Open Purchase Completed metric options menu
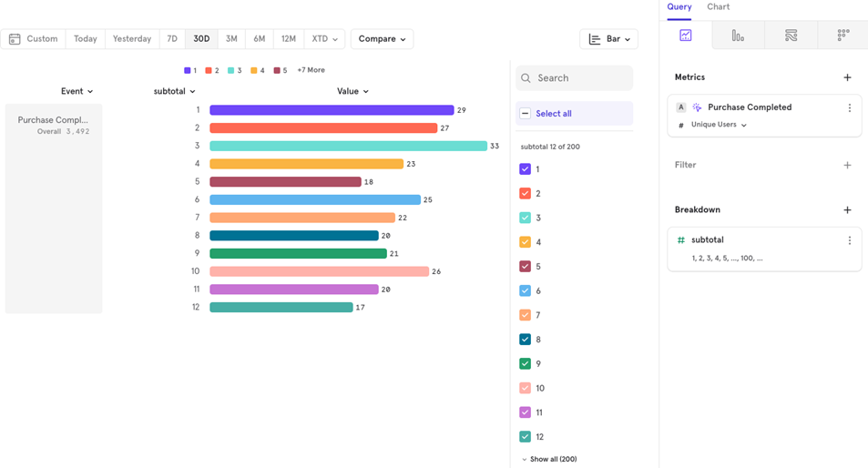Screen dimensions: 868x468 pyautogui.click(x=849, y=107)
